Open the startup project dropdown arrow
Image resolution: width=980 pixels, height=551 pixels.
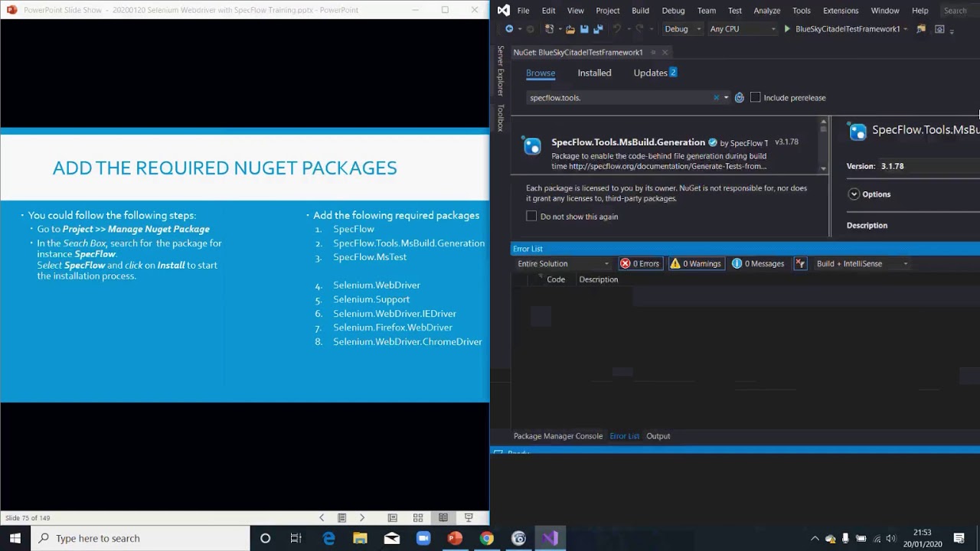(x=906, y=29)
